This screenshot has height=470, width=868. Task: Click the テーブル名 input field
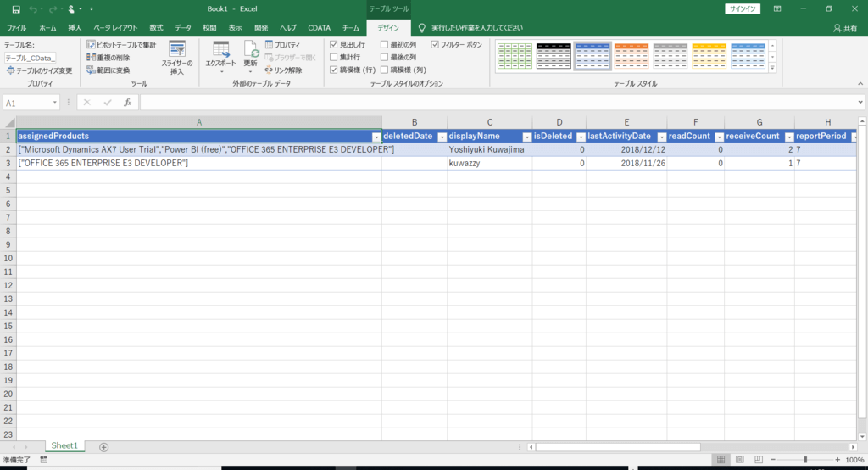pos(30,58)
